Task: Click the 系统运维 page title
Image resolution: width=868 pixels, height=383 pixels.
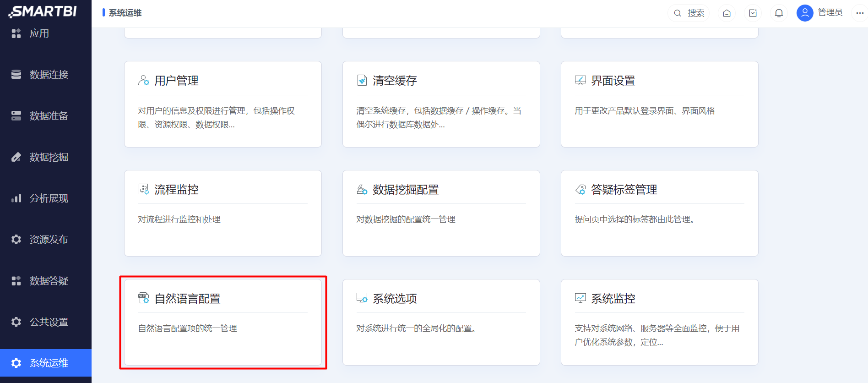Action: pos(125,13)
